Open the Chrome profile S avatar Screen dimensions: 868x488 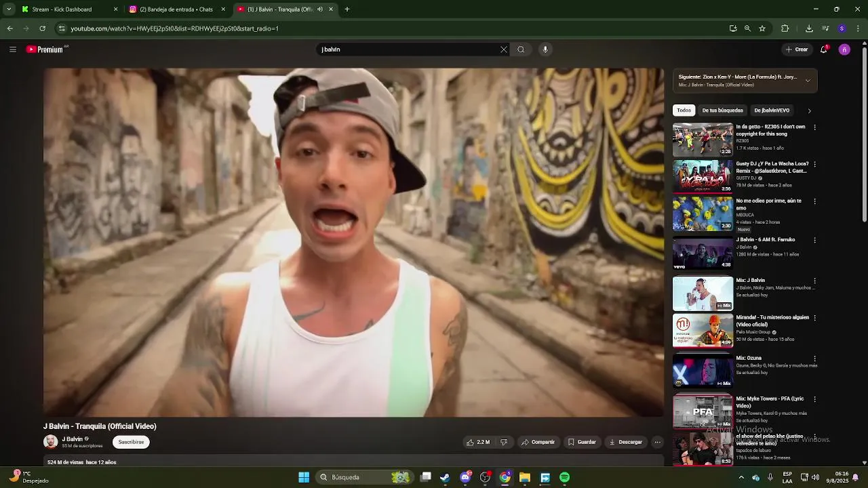click(x=842, y=28)
